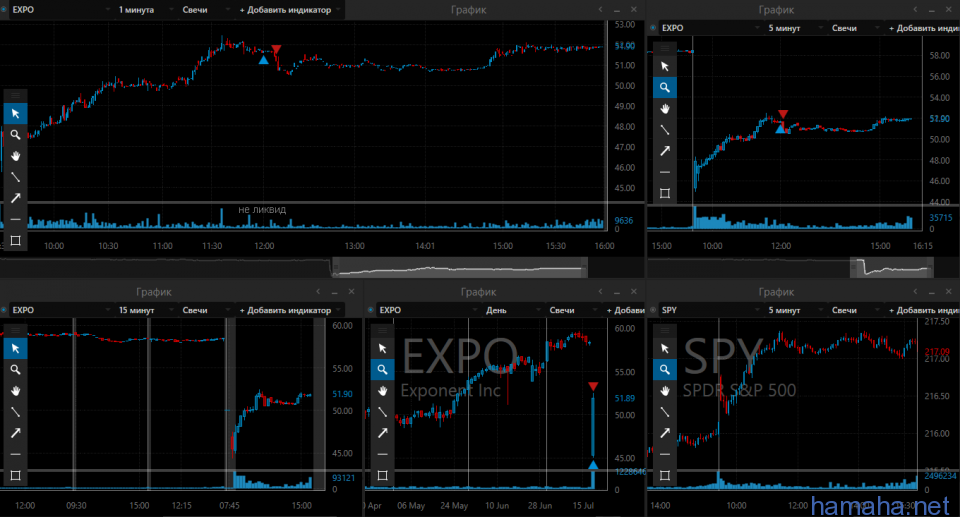
Task: Click '+ Добавить индикатор' in 1-minute chart
Action: (x=289, y=10)
